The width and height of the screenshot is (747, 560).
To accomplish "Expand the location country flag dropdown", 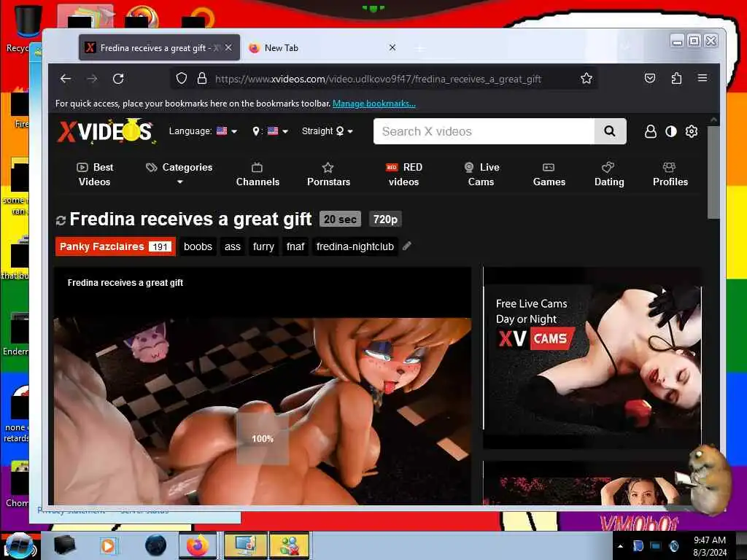I will tap(270, 131).
